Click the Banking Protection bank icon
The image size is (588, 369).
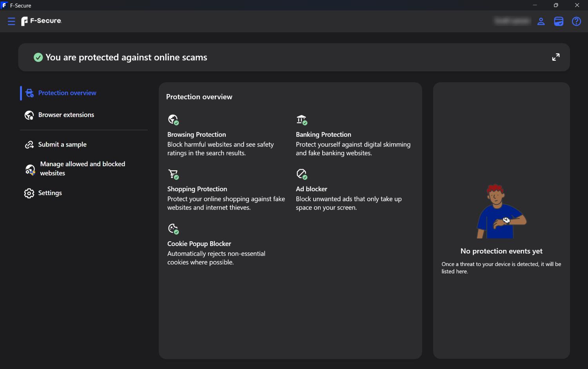(x=302, y=119)
